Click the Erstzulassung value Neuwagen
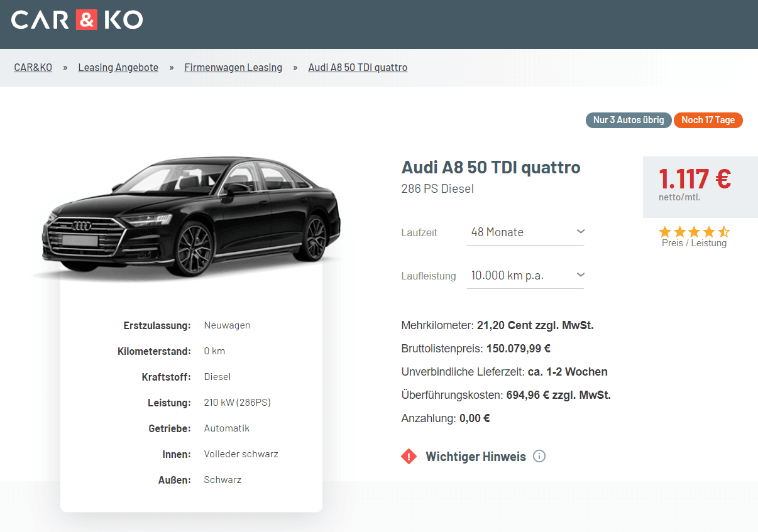Screen dimensions: 758x532 pos(227,325)
